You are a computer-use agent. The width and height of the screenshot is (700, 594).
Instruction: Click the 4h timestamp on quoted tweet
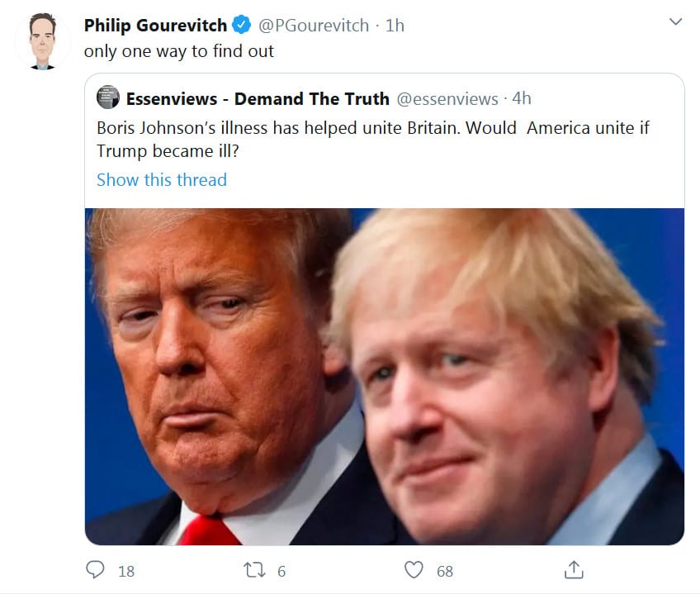tap(522, 99)
